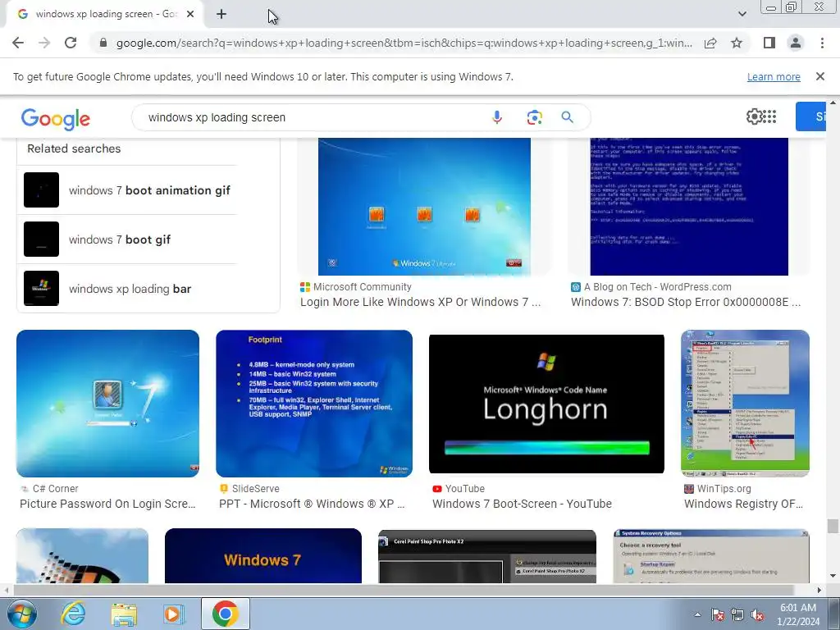Open Windows 7 Boot-Screen YouTube result
The height and width of the screenshot is (630, 840).
coord(522,504)
